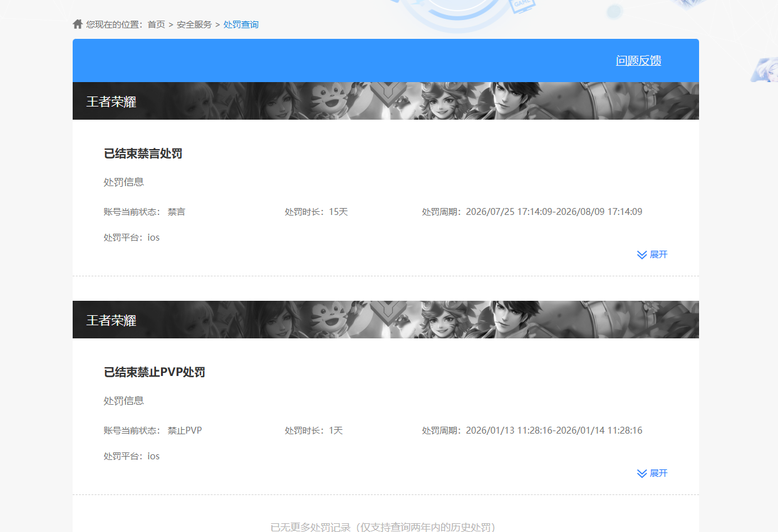Expand 展开 under the 禁言 penalty record
778x532 pixels.
(658, 254)
